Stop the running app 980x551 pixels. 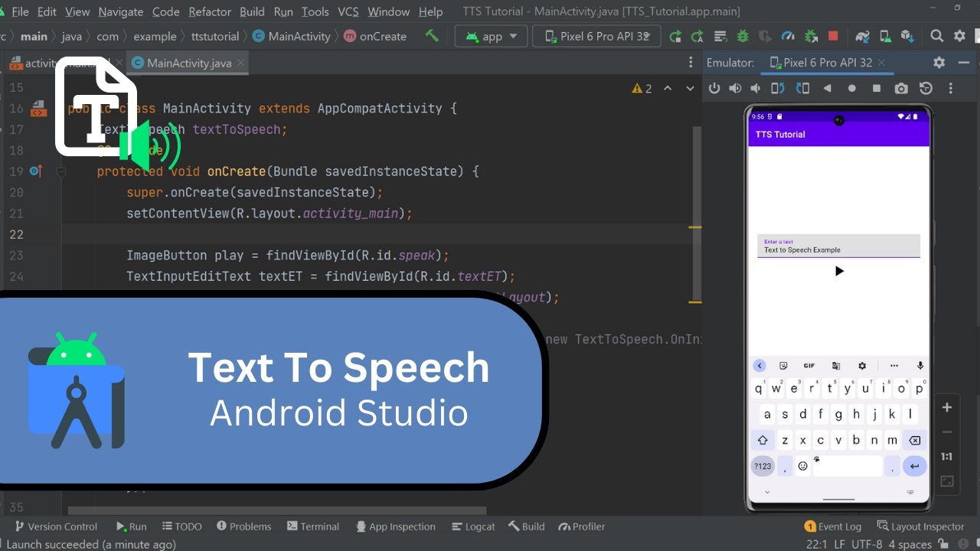click(833, 36)
